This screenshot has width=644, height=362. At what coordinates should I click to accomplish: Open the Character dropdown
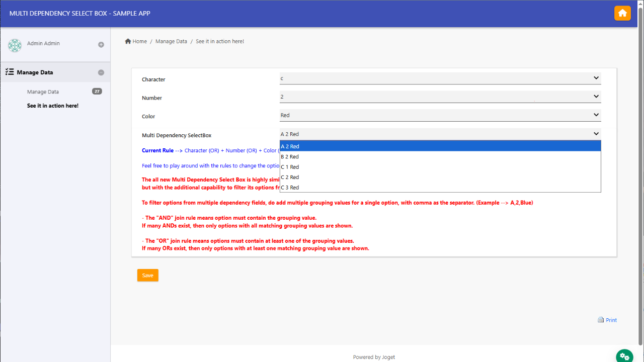[x=440, y=78]
